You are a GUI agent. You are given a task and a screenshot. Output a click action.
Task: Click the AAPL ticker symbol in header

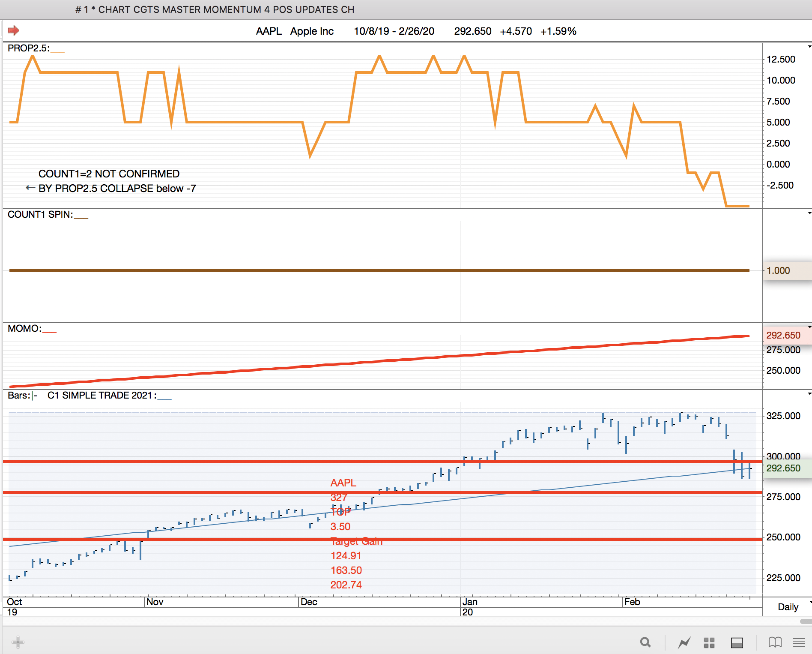pyautogui.click(x=269, y=31)
